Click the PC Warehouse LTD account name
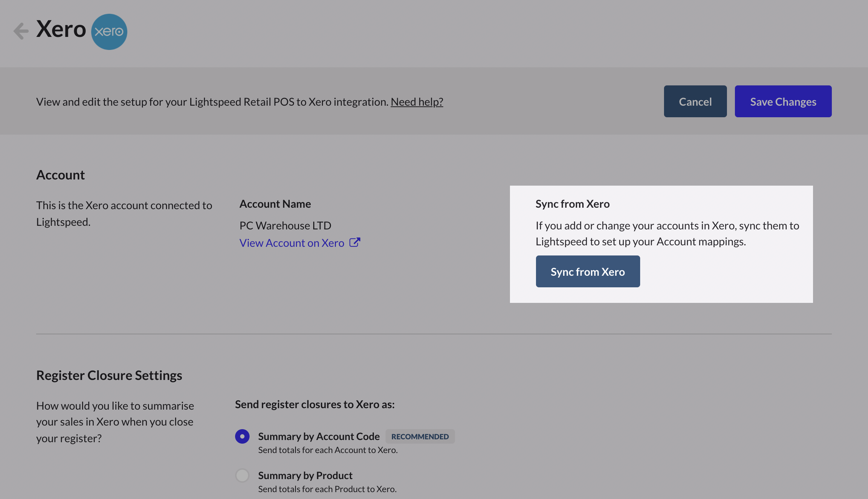868x499 pixels. pos(285,225)
